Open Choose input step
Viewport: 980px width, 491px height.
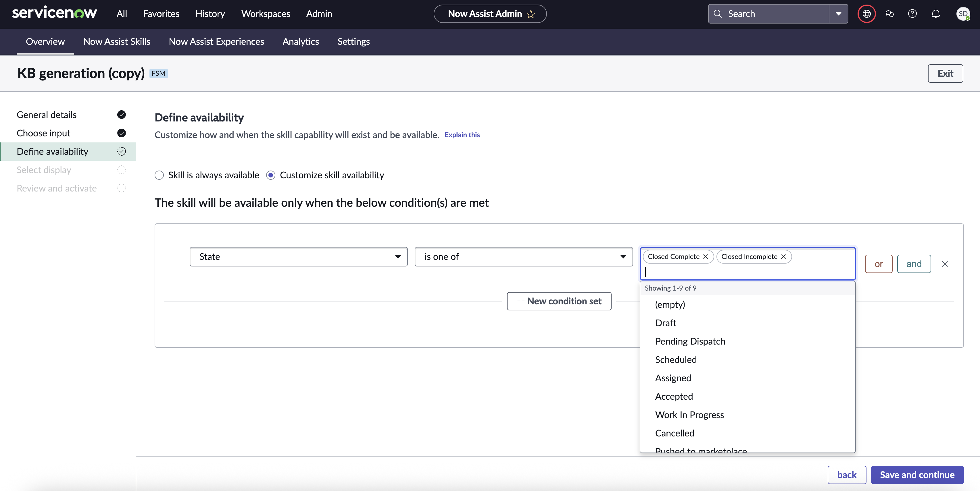(x=68, y=133)
